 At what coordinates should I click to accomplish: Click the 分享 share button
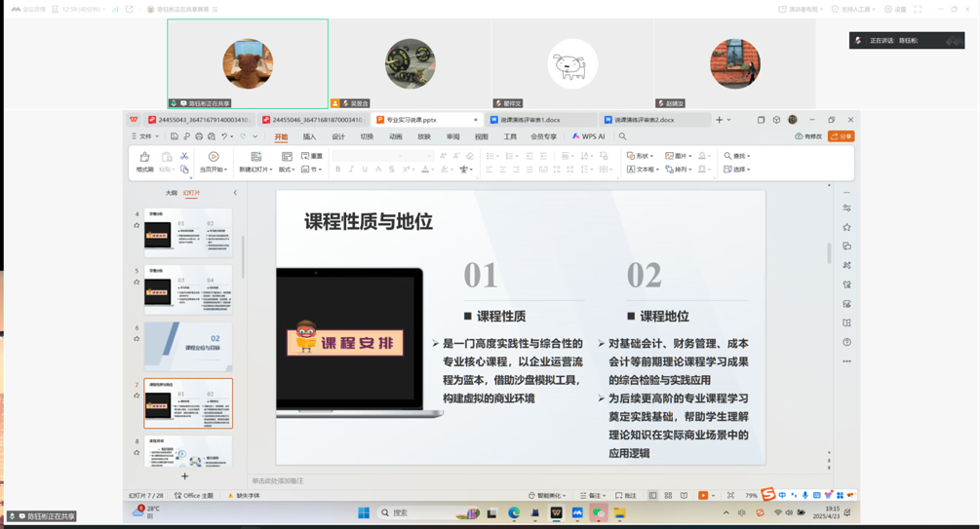841,137
